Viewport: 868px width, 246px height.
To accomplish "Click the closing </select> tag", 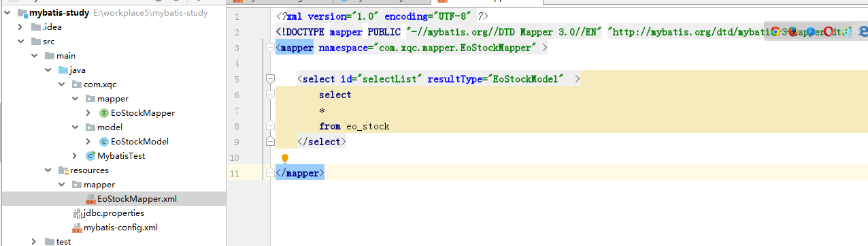I will pyautogui.click(x=322, y=142).
